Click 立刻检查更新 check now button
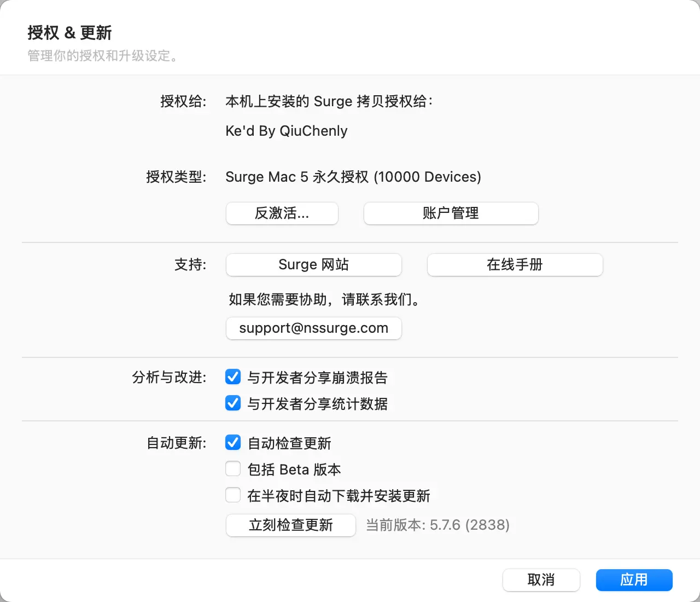 click(x=291, y=525)
